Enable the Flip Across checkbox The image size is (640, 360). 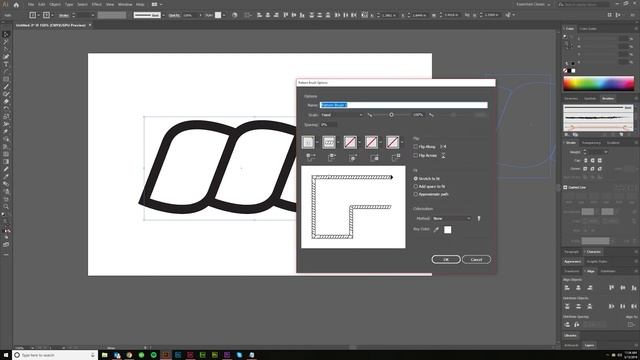coord(416,156)
